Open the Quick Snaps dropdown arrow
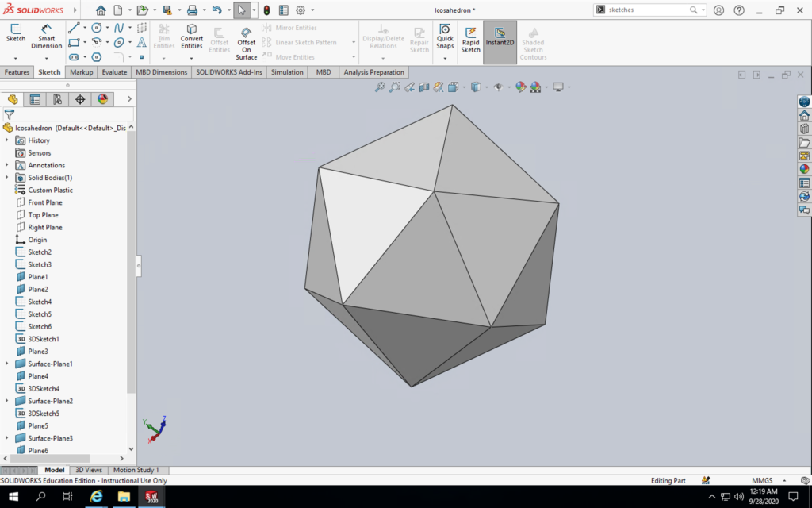Screen dimensions: 812x508 tap(445, 58)
